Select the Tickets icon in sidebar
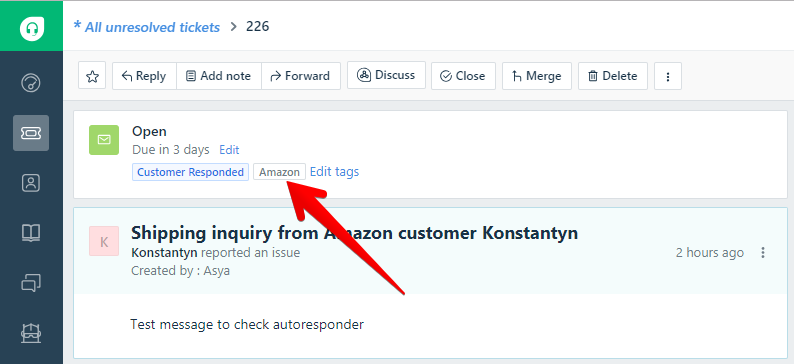794x364 pixels. tap(31, 133)
